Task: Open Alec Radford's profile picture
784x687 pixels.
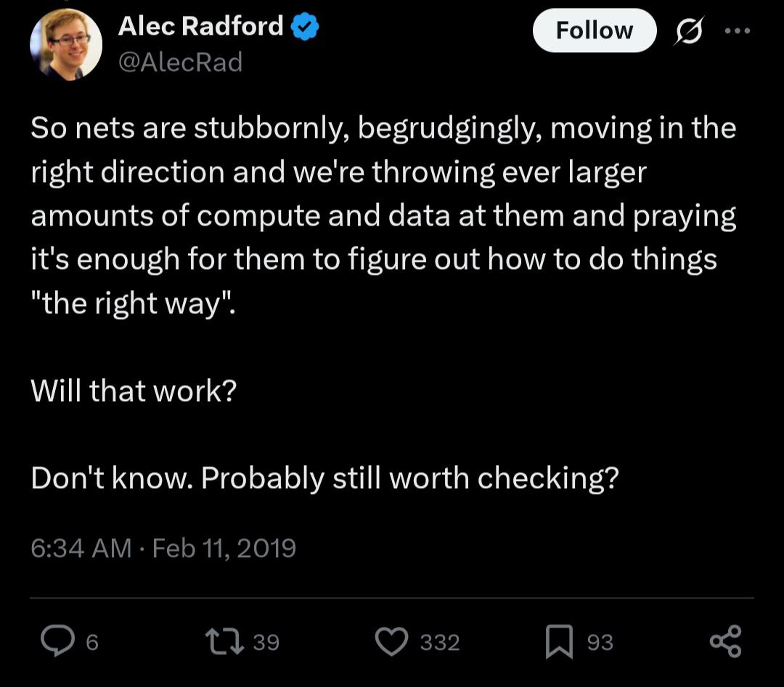Action: [65, 44]
